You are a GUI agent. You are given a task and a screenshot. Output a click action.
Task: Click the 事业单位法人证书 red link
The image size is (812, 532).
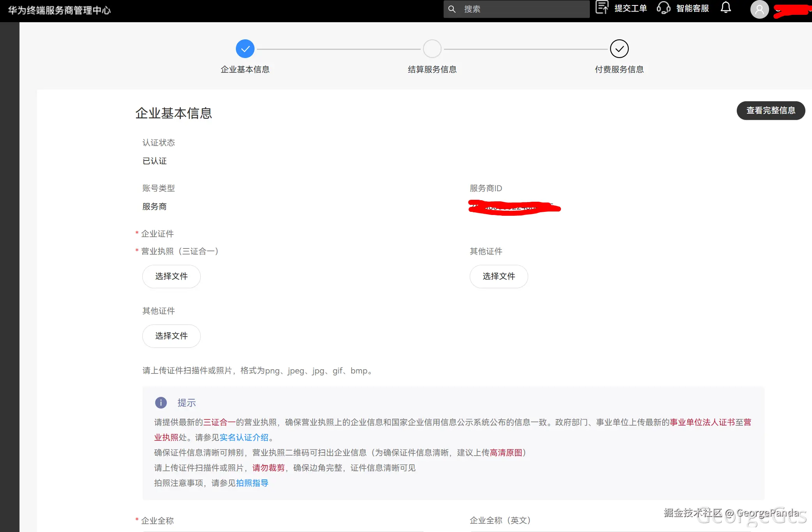(x=709, y=422)
